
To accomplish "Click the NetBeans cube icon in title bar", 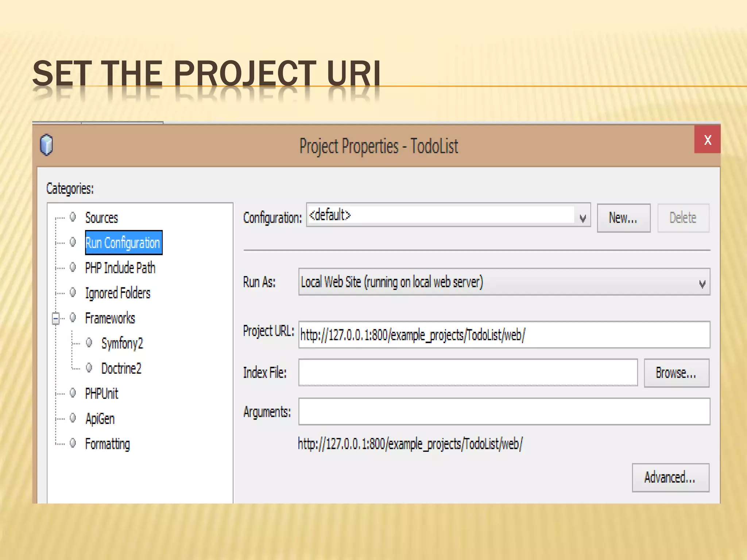I will click(x=46, y=145).
